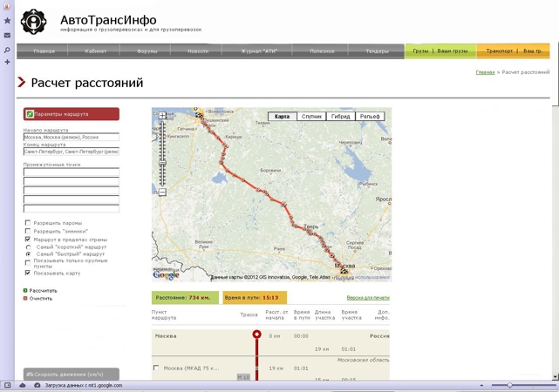Viewport: 559px width, 392px height.
Task: Click the Google logo on the map
Action: pyautogui.click(x=166, y=275)
